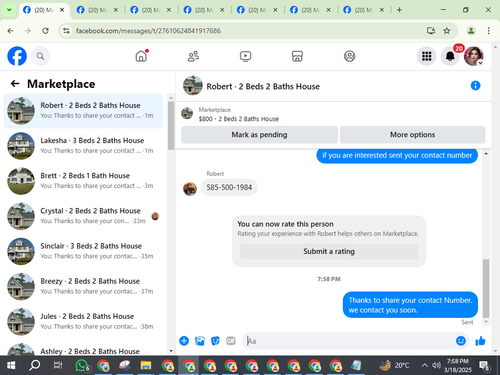Switch to the second browser tab

pos(97,10)
